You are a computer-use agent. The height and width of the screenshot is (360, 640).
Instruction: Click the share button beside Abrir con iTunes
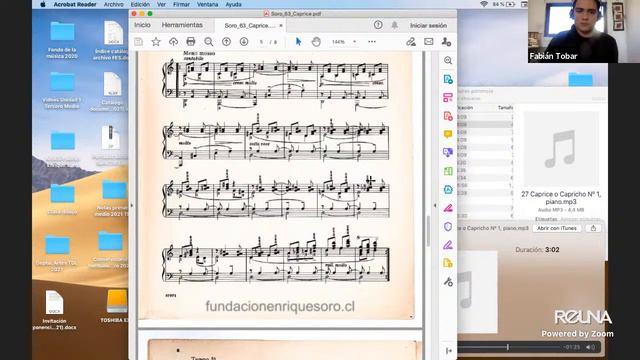coord(593,228)
